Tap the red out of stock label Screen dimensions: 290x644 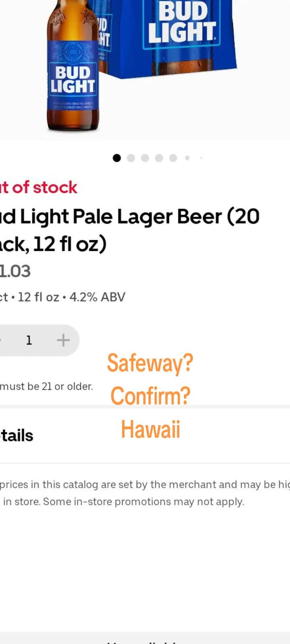(x=39, y=188)
